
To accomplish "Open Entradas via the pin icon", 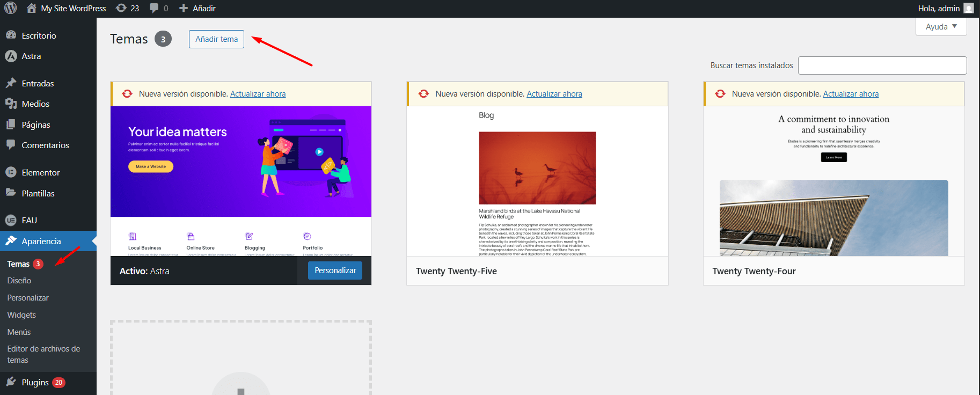I will click(x=11, y=83).
